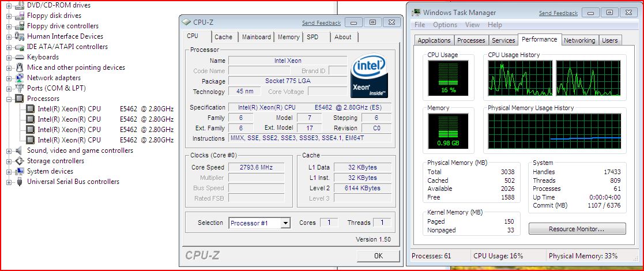This screenshot has height=271, width=644.
Task: Open the View menu in Task Manager
Action: [x=472, y=25]
